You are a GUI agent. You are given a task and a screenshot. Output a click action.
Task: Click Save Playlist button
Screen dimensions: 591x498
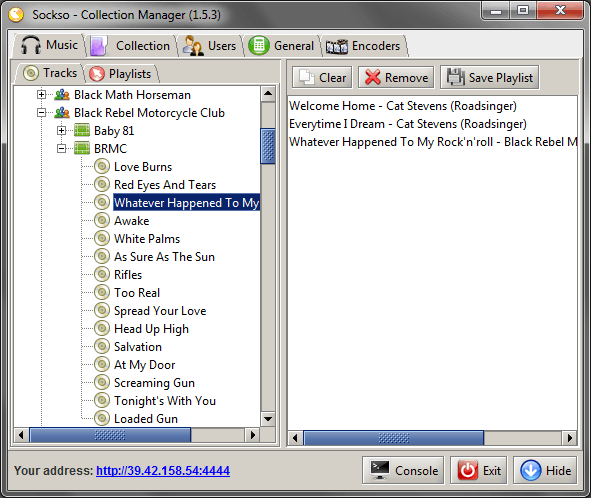click(490, 78)
